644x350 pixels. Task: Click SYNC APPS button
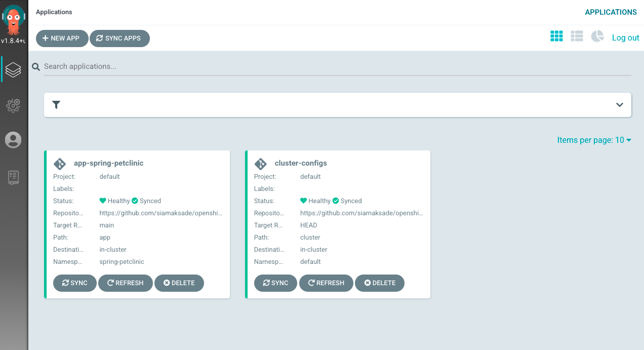(119, 38)
